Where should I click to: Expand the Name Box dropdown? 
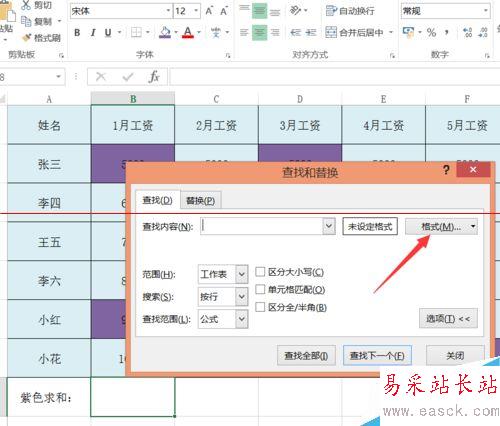pyautogui.click(x=58, y=77)
